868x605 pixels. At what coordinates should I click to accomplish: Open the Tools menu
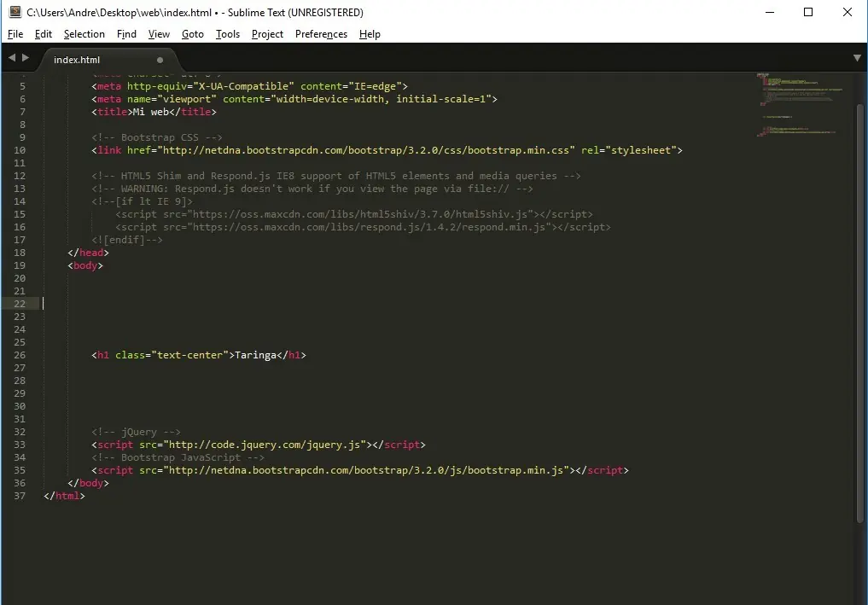click(x=228, y=34)
